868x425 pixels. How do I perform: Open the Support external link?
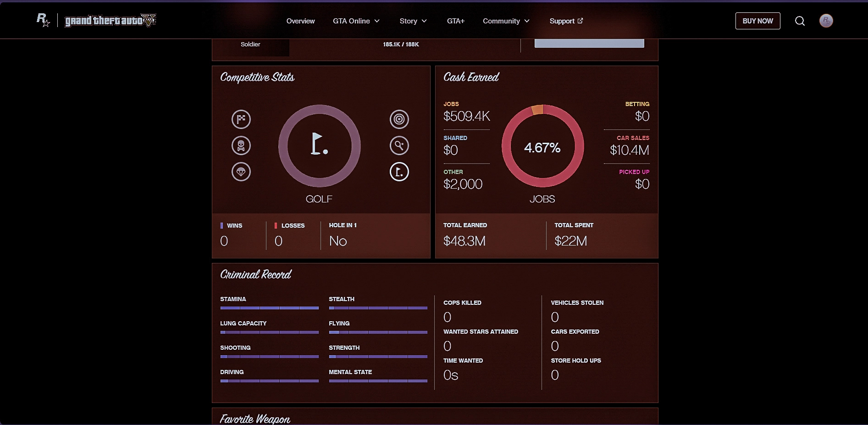566,21
